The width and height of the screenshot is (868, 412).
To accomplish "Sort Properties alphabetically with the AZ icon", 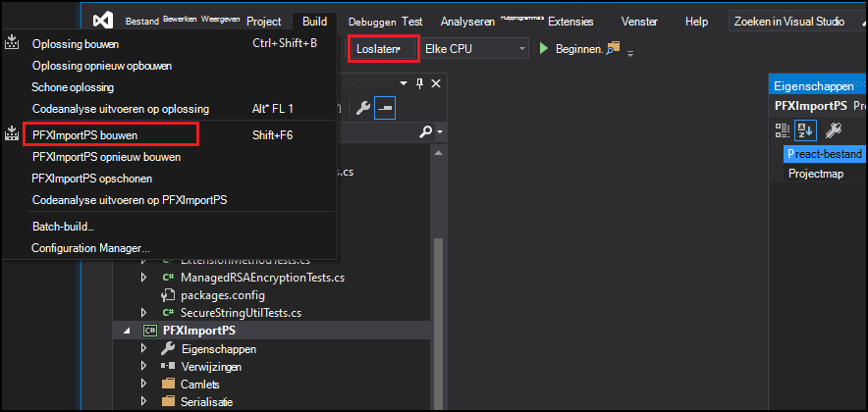I will pyautogui.click(x=804, y=130).
